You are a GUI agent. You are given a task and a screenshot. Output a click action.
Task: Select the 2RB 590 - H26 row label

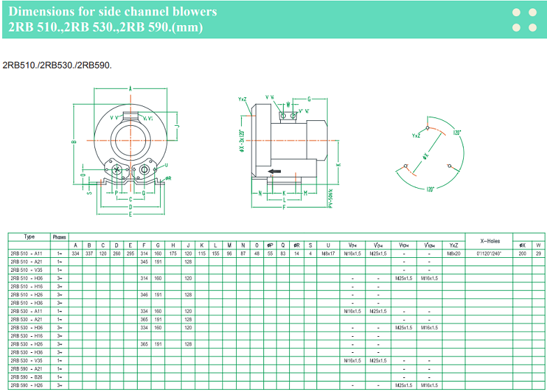coord(27,386)
